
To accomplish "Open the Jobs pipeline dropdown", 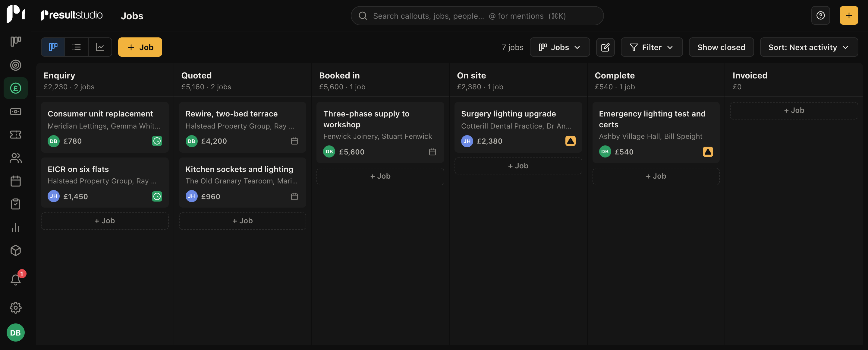I will [x=559, y=47].
